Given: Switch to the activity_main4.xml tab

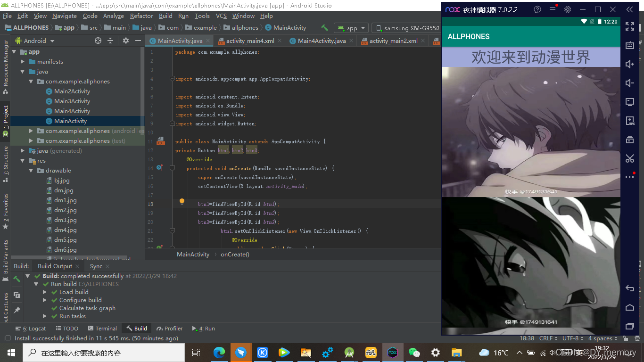Looking at the screenshot, I should pyautogui.click(x=250, y=41).
